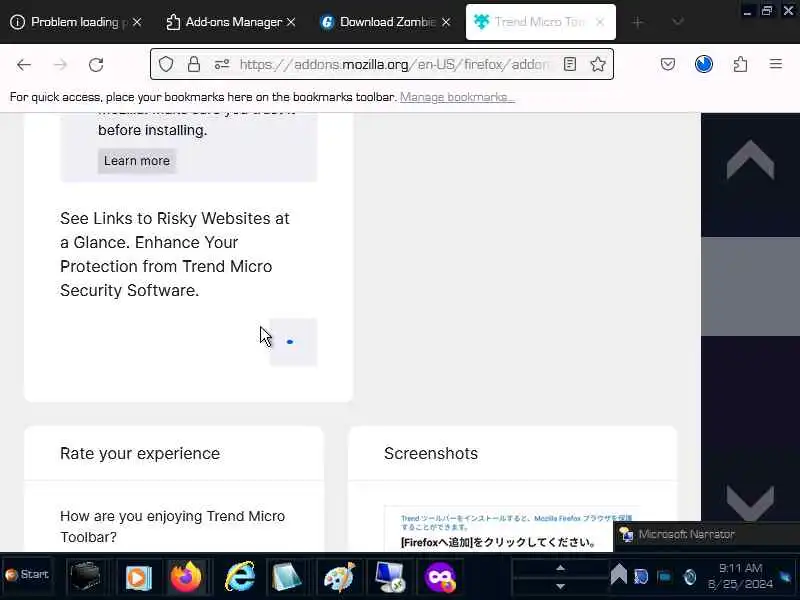Open the tracking protection shield icon
The height and width of the screenshot is (600, 800).
[166, 64]
